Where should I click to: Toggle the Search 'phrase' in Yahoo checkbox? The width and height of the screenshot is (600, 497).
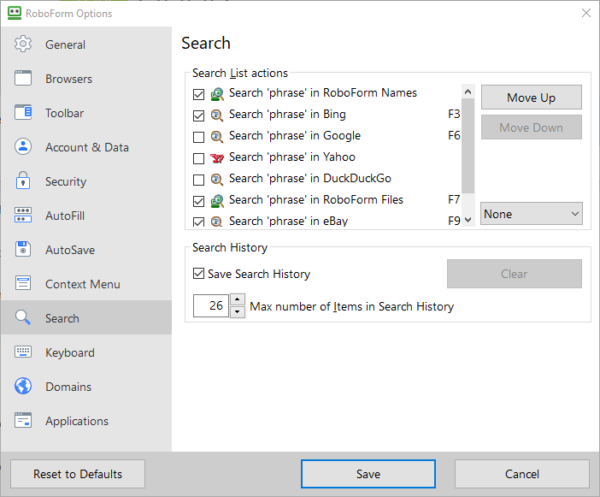(x=198, y=158)
